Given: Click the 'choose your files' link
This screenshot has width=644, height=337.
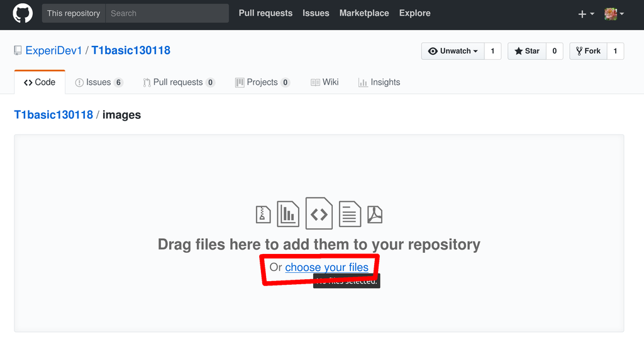Looking at the screenshot, I should click(x=326, y=267).
